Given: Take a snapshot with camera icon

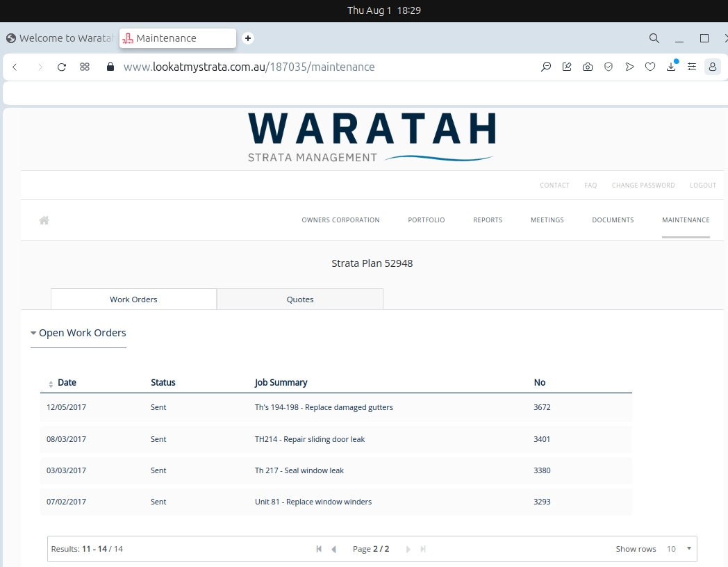Looking at the screenshot, I should (588, 67).
